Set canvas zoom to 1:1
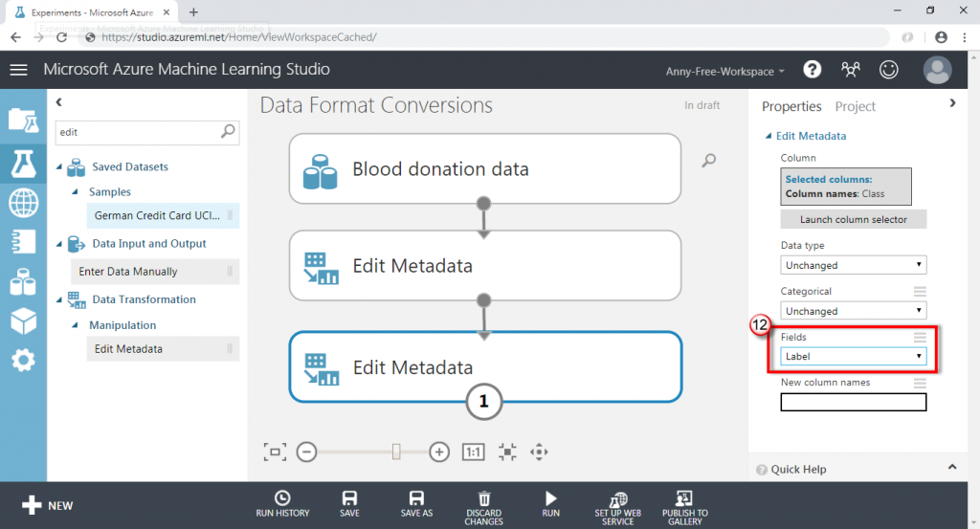980x529 pixels. 473,452
